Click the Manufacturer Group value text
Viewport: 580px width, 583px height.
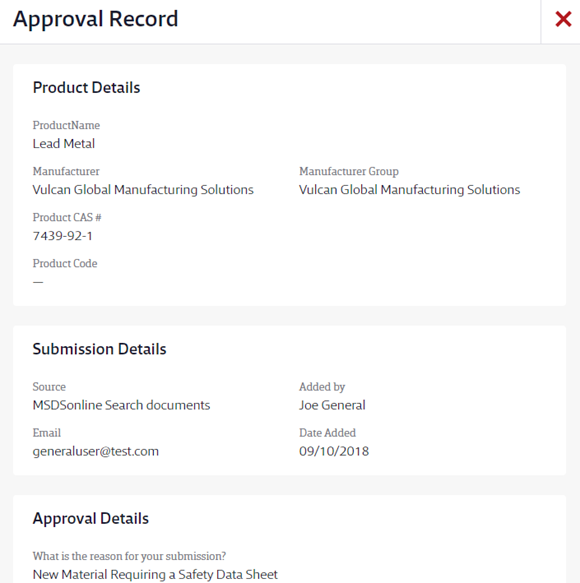(409, 190)
